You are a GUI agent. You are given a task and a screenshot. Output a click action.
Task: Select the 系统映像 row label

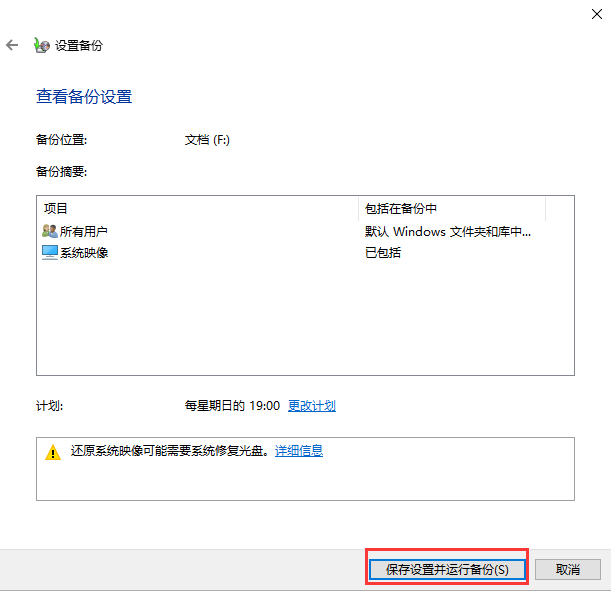tap(84, 253)
